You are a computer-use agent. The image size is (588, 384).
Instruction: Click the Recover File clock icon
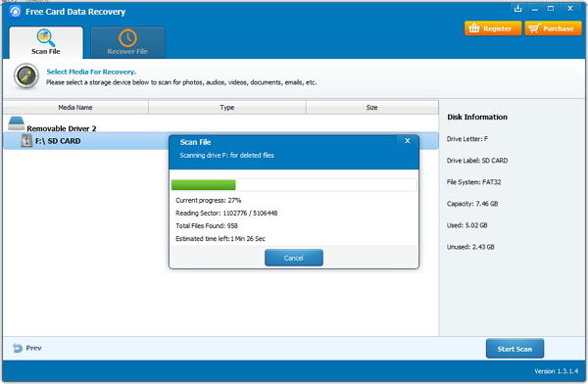pyautogui.click(x=127, y=38)
